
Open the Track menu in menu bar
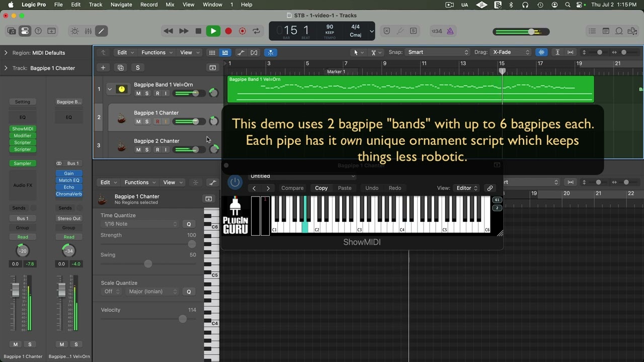[96, 5]
